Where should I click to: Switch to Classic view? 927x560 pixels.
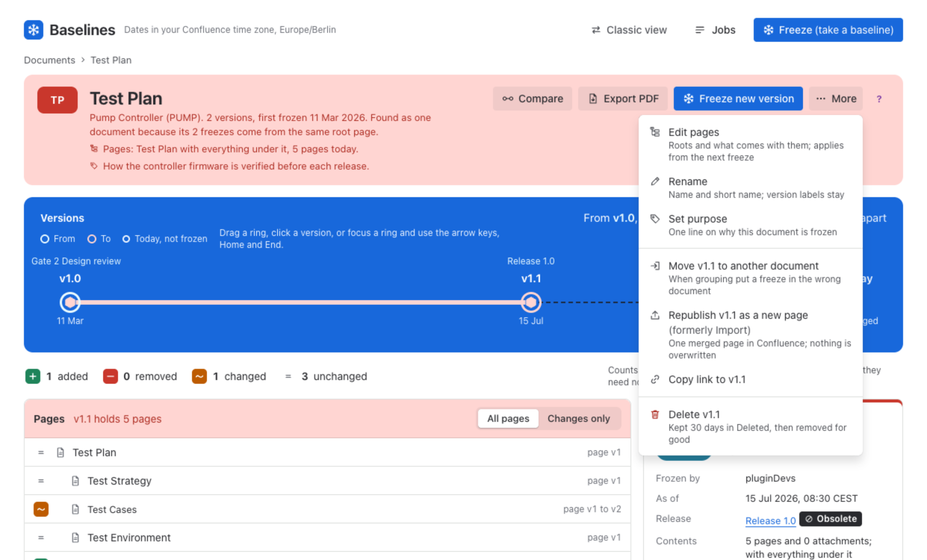point(629,30)
